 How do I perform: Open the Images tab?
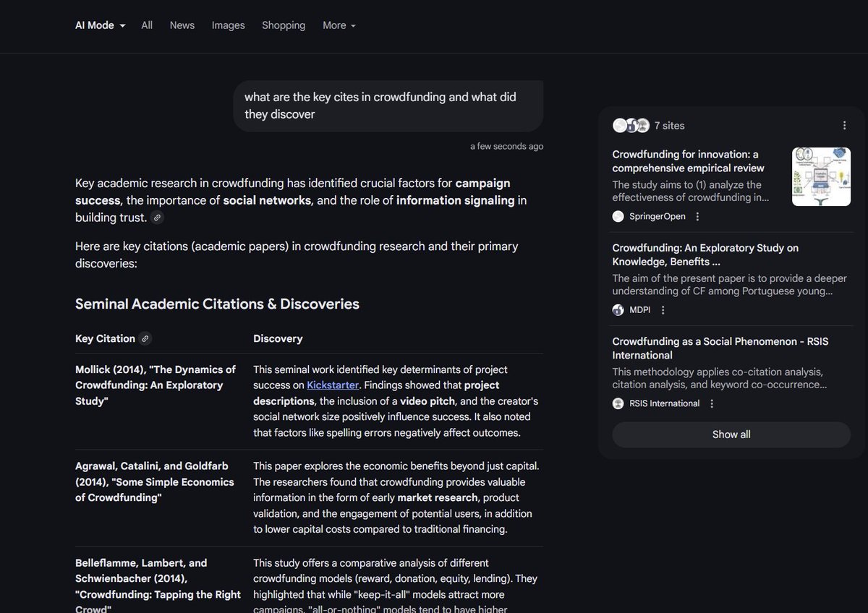tap(228, 25)
